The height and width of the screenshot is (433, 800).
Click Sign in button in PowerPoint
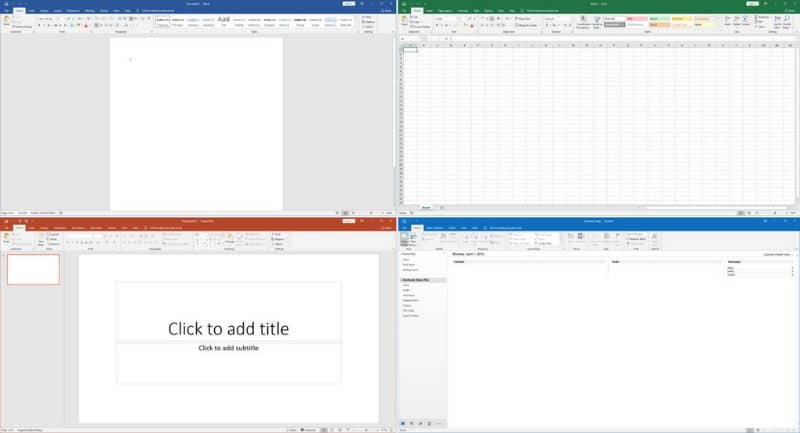pyautogui.click(x=348, y=221)
